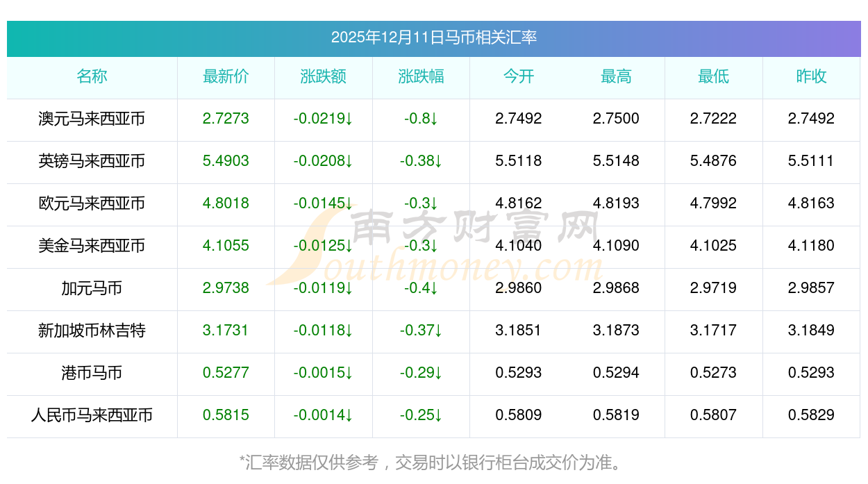This screenshot has height=484, width=868.
Task: Select the 最低 column header
Action: (713, 76)
